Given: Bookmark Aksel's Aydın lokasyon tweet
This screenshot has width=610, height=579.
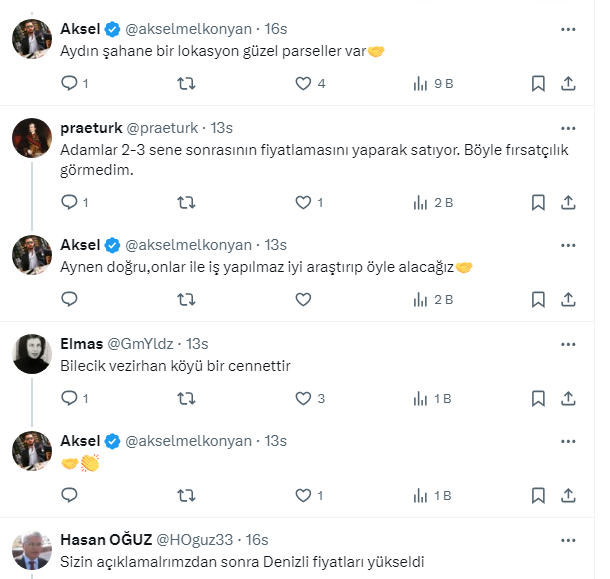Looking at the screenshot, I should pos(538,85).
